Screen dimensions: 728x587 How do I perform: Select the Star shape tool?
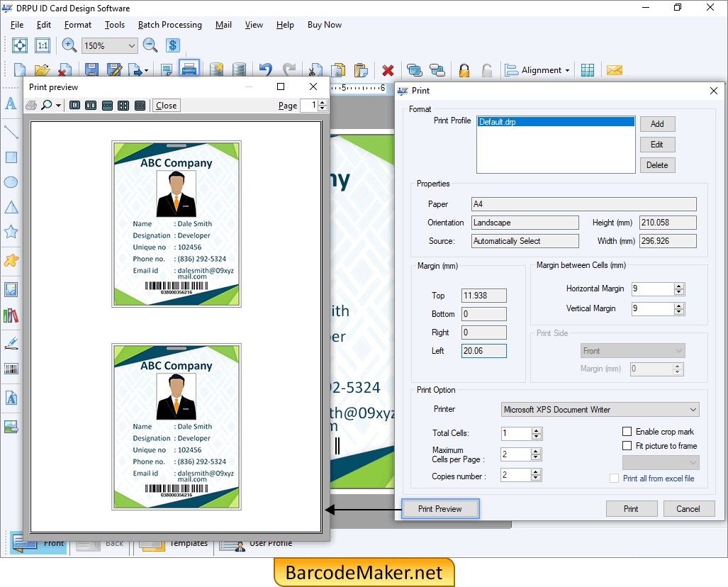[11, 231]
